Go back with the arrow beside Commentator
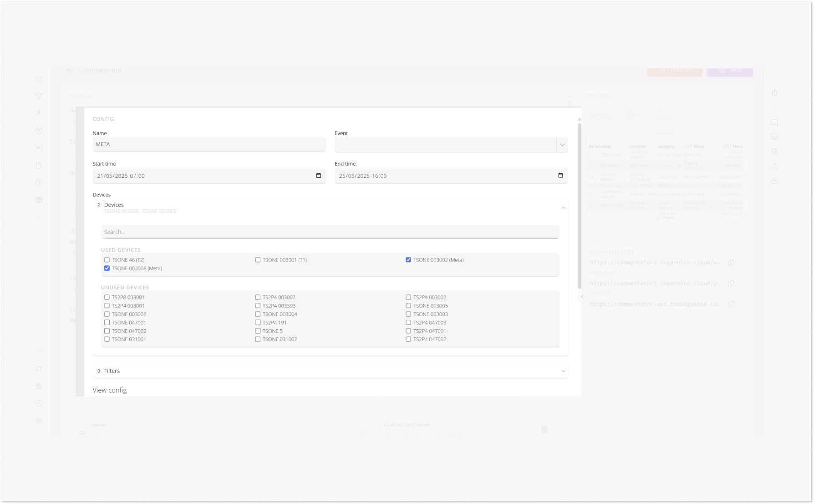814x504 pixels. click(x=70, y=70)
